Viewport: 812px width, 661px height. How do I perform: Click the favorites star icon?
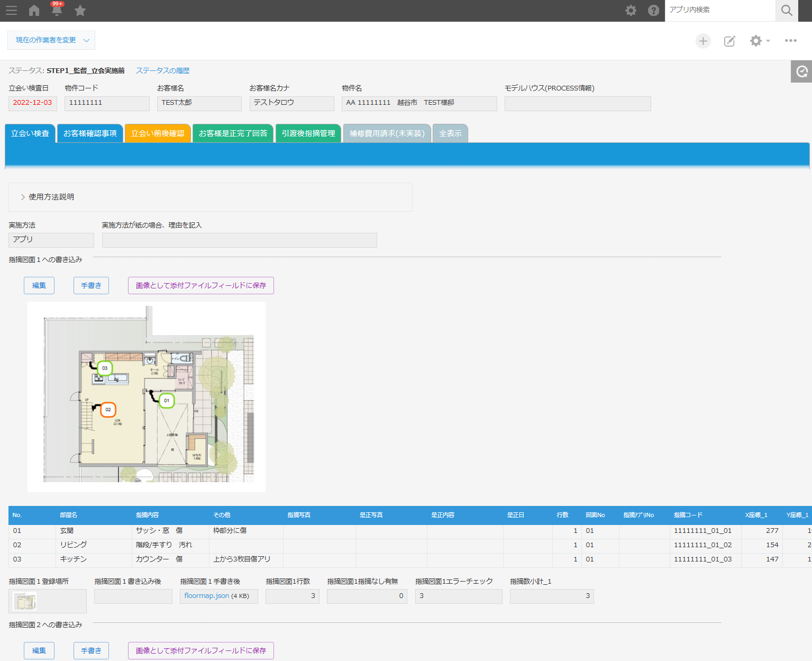(x=80, y=11)
